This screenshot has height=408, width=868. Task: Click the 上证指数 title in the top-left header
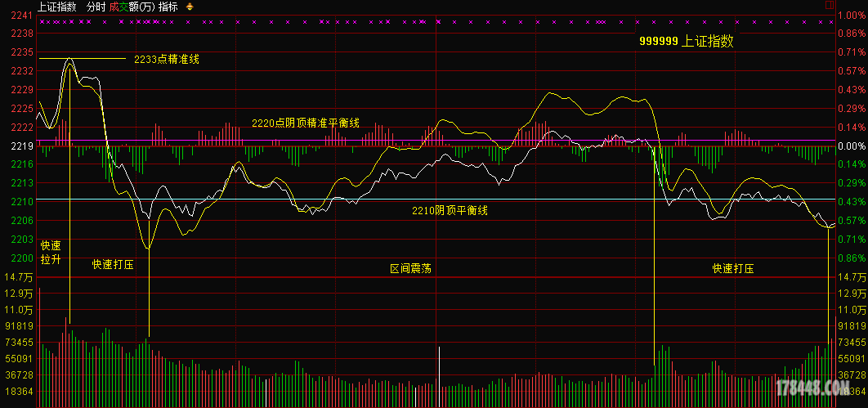click(57, 7)
